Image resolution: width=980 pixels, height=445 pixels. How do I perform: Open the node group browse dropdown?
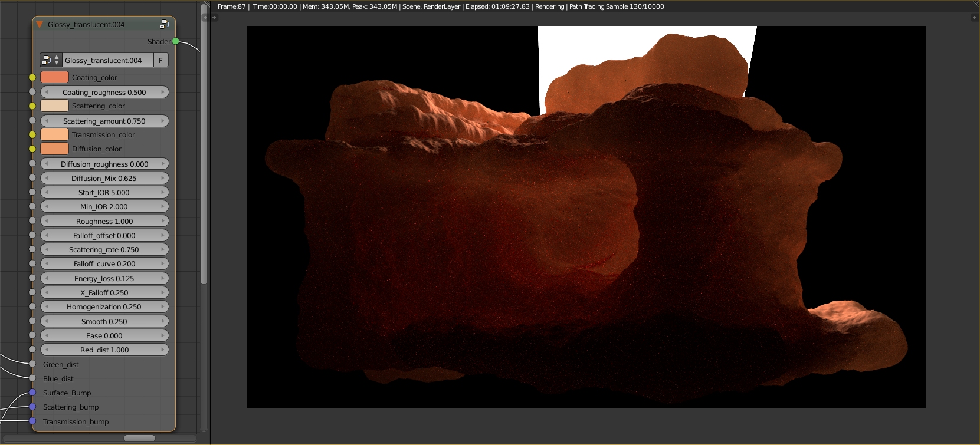coord(50,60)
